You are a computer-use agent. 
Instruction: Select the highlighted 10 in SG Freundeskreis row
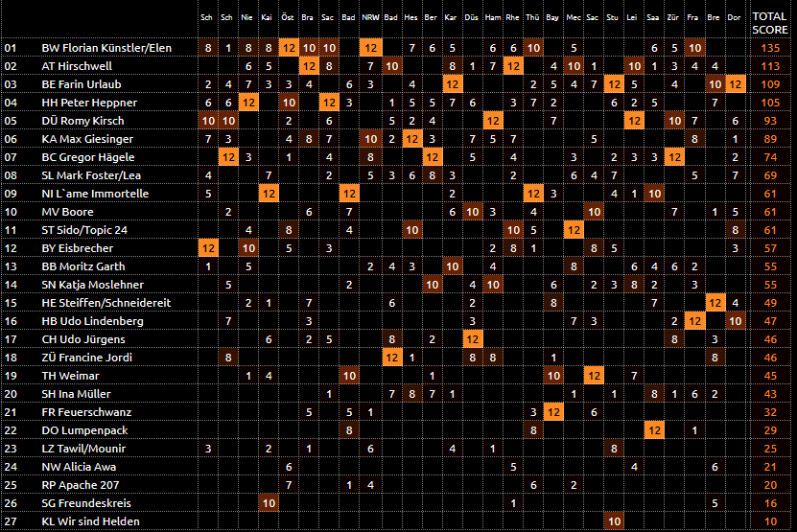point(269,503)
